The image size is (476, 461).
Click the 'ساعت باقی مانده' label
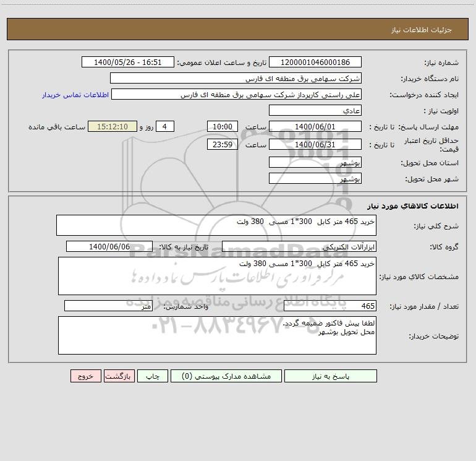pos(57,127)
